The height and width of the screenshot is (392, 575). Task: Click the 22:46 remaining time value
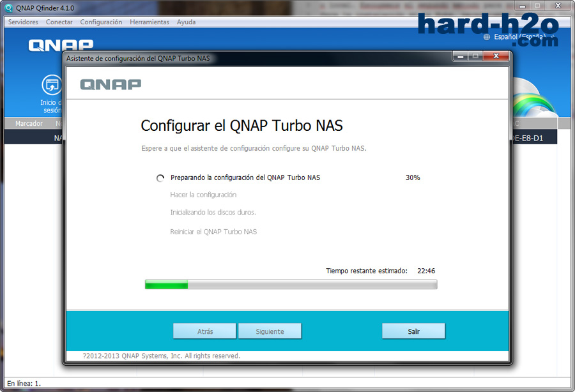[x=426, y=271]
